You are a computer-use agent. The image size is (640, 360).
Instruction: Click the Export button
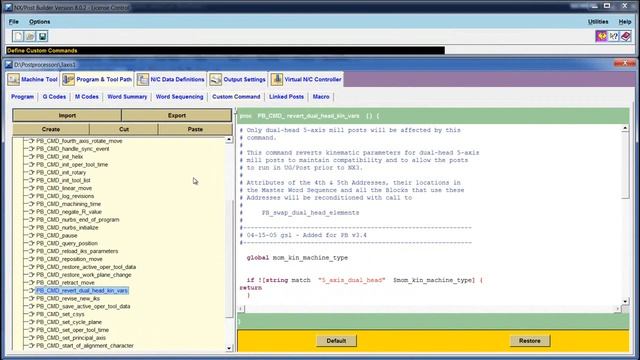(177, 116)
